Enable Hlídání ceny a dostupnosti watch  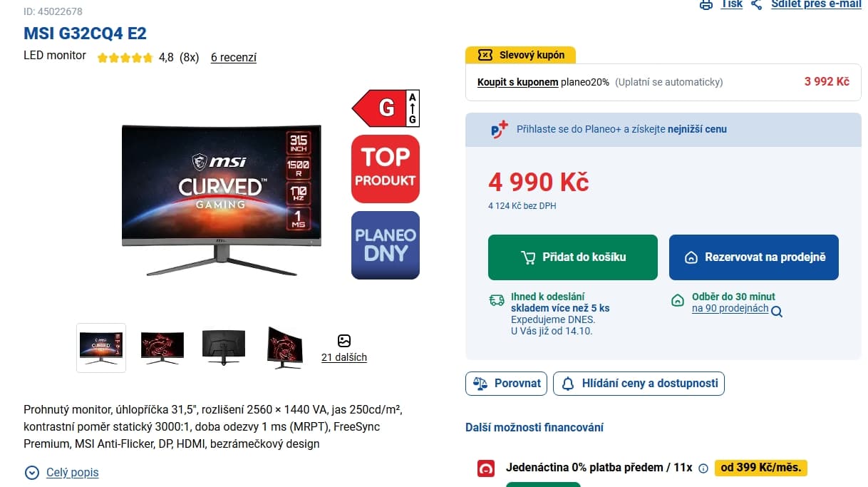(x=639, y=384)
